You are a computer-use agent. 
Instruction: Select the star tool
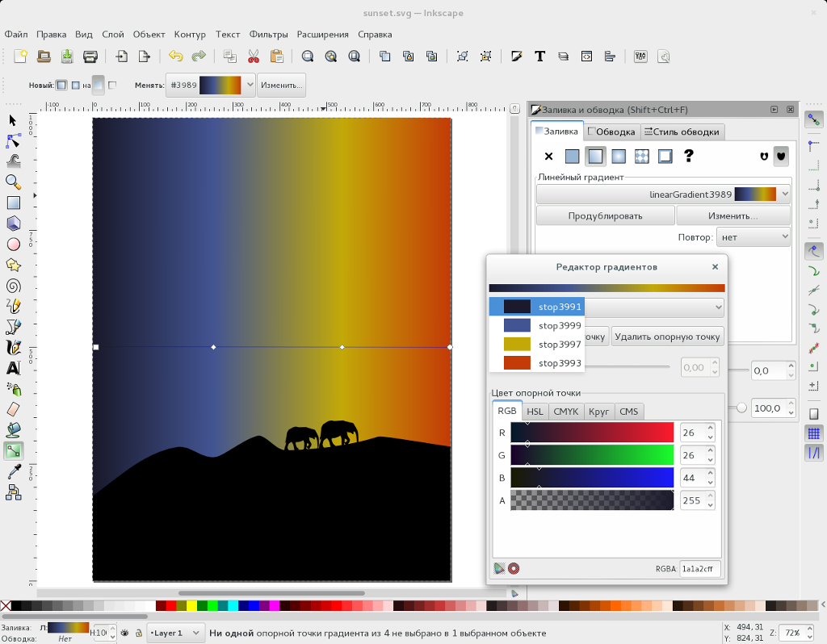tap(13, 264)
